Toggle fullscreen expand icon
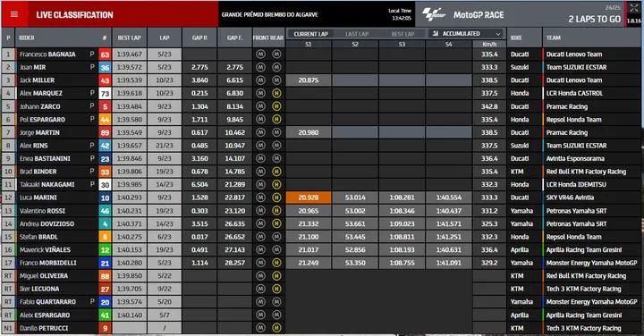The image size is (644, 336). point(634,8)
